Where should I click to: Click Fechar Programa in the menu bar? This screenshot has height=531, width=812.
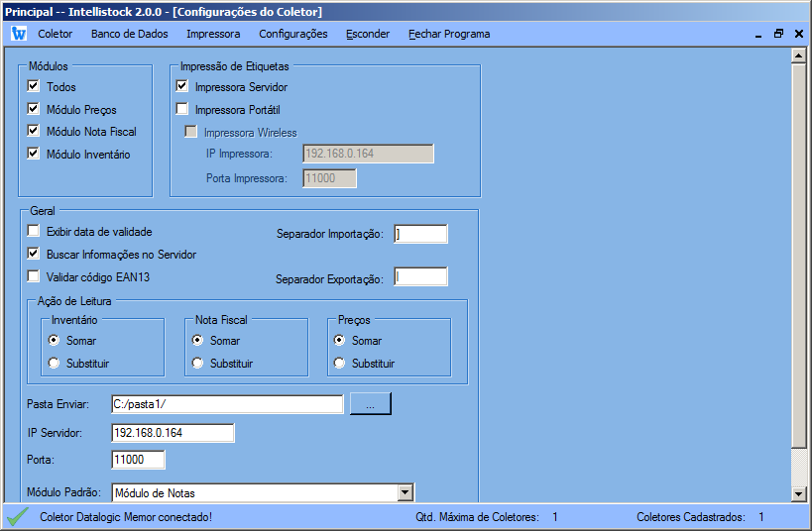pos(449,34)
